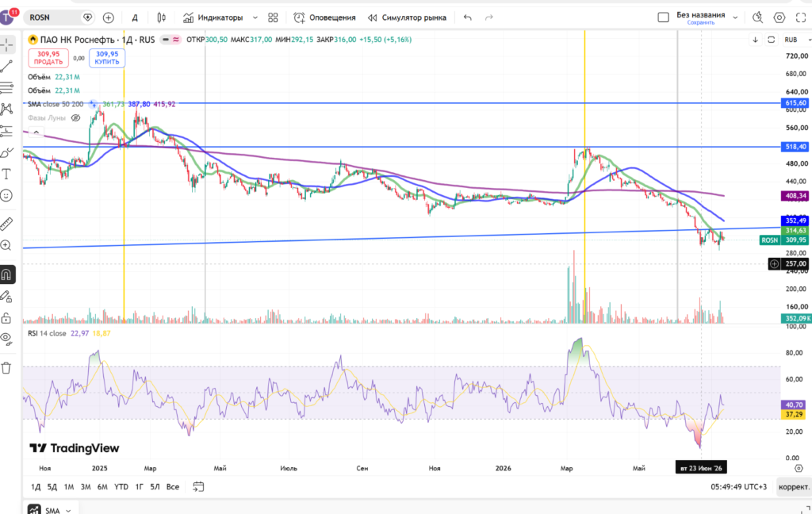This screenshot has height=514, width=812.
Task: Redo the chart action
Action: click(488, 17)
